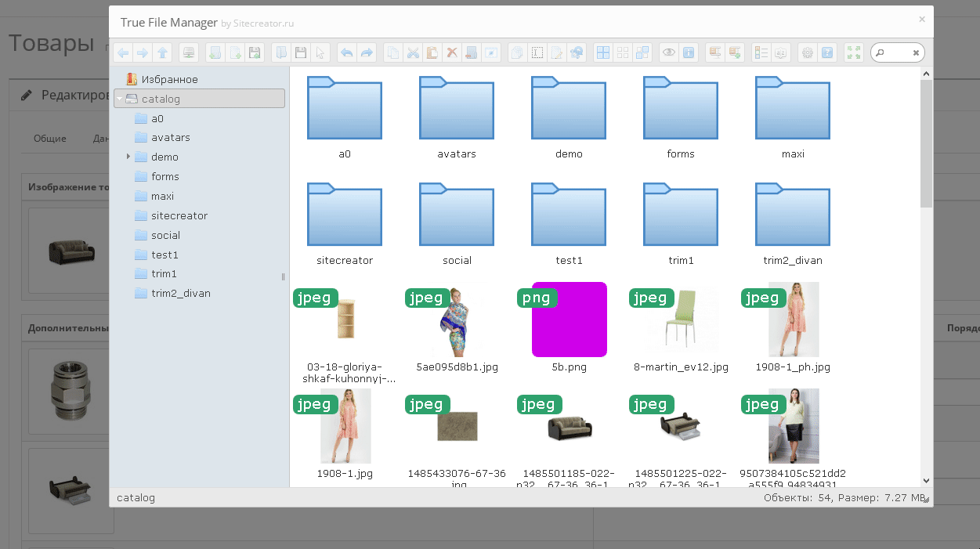Click the scissors Cut icon

[x=413, y=53]
